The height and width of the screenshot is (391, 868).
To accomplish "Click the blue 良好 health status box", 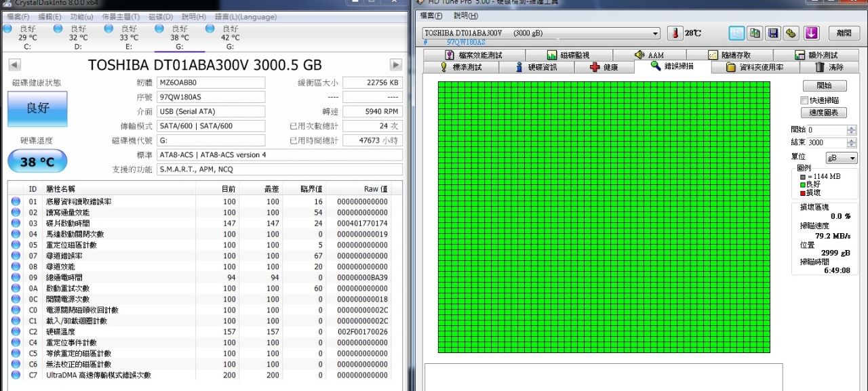I will pos(37,108).
